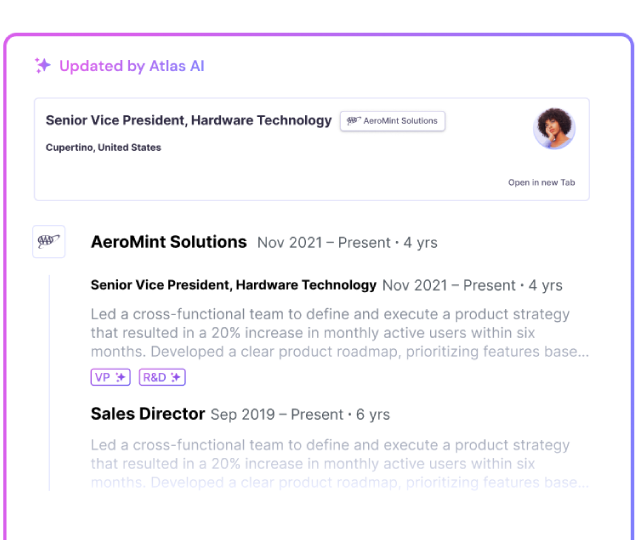Click the VP tag chip
Viewport: 636px width, 540px height.
[x=110, y=377]
